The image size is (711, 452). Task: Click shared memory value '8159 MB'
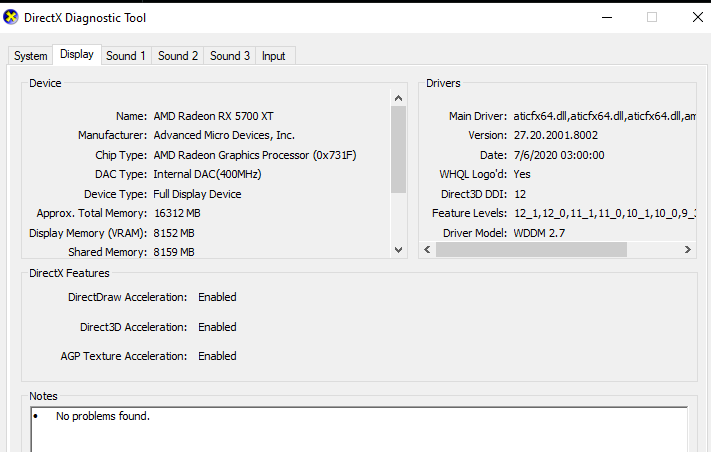pos(174,252)
